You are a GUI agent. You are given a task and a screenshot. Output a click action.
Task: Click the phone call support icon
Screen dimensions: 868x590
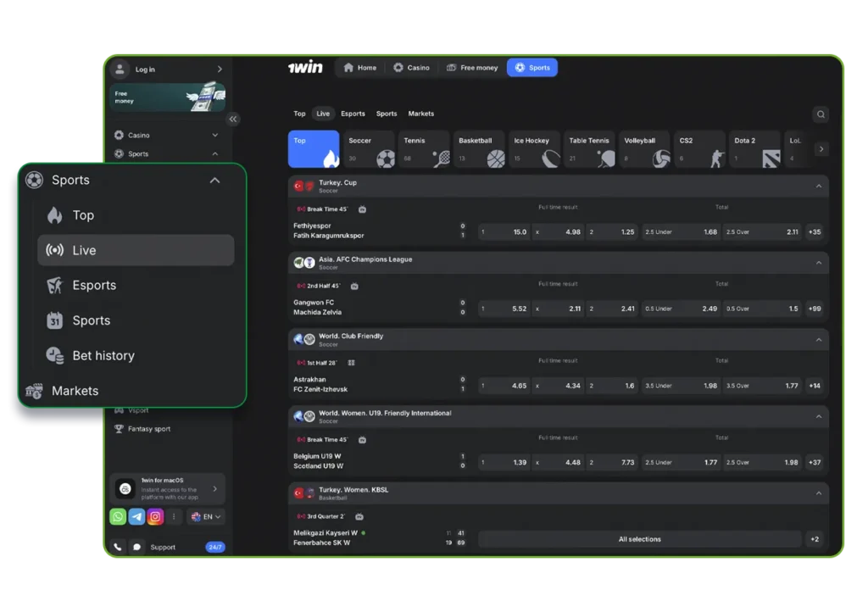pos(118,547)
